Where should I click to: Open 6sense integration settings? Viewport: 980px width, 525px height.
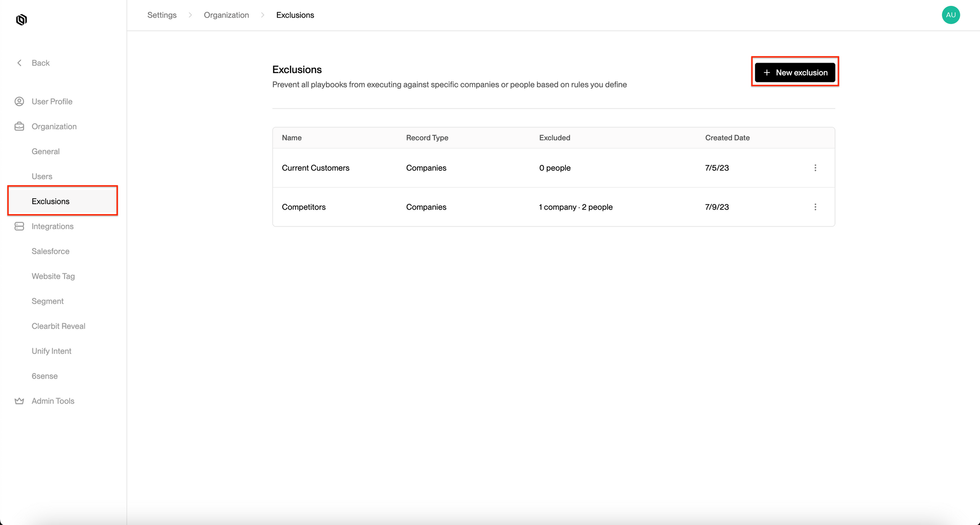pyautogui.click(x=45, y=376)
